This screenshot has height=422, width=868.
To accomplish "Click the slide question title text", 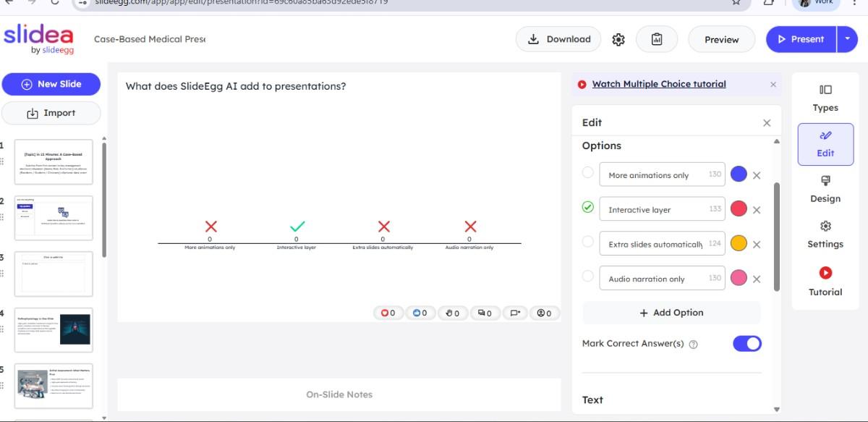I will point(236,86).
